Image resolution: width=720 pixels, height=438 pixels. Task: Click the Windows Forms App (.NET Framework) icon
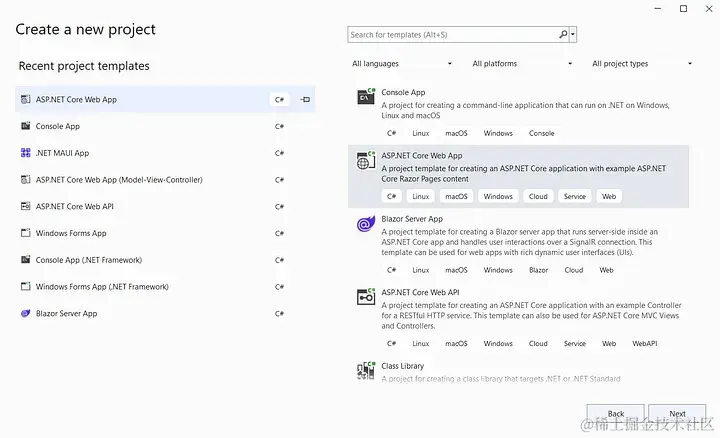(x=26, y=286)
